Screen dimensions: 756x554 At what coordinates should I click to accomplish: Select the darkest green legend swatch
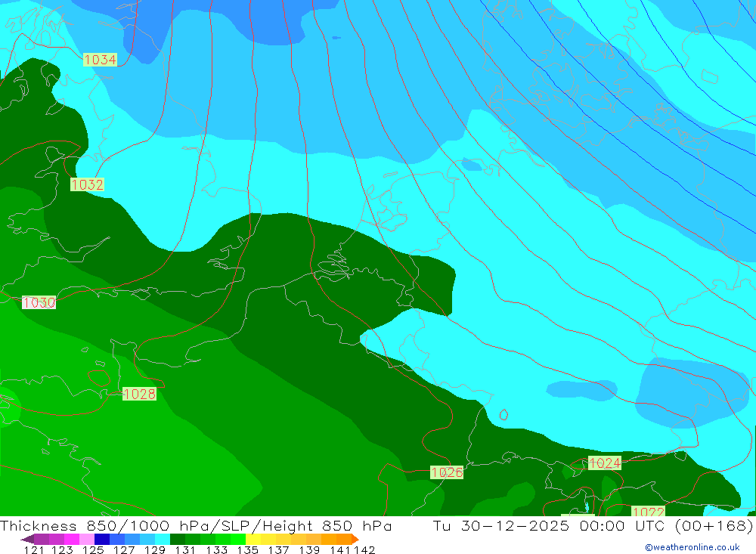point(178,539)
